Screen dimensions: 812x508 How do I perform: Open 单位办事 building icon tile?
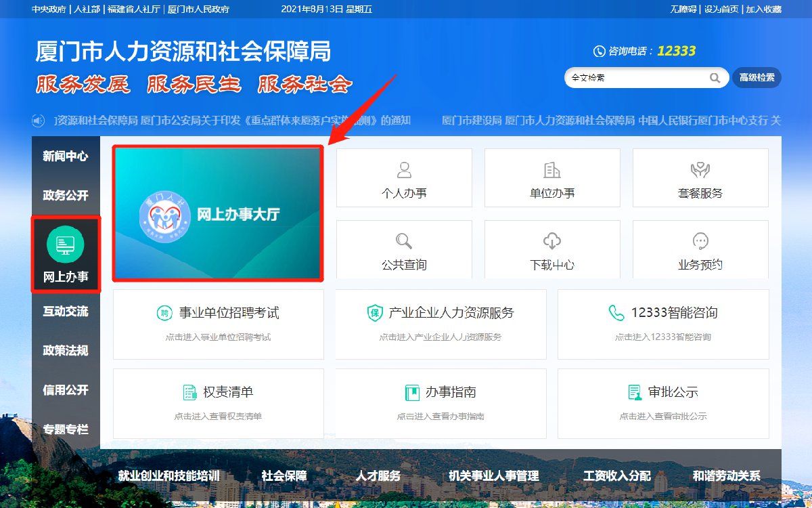[552, 170]
